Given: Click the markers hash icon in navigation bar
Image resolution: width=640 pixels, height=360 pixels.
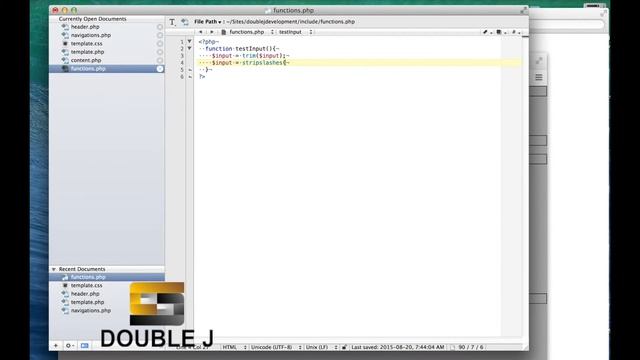Looking at the screenshot, I should point(513,32).
